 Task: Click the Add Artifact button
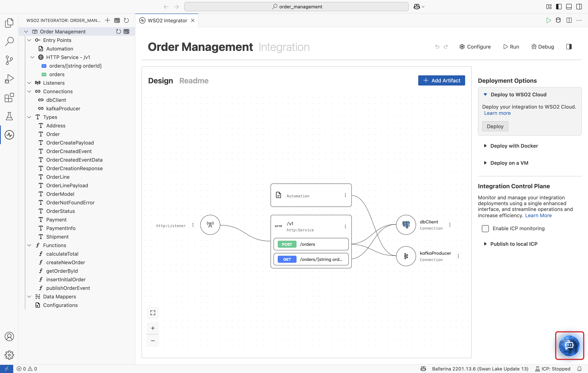tap(441, 80)
